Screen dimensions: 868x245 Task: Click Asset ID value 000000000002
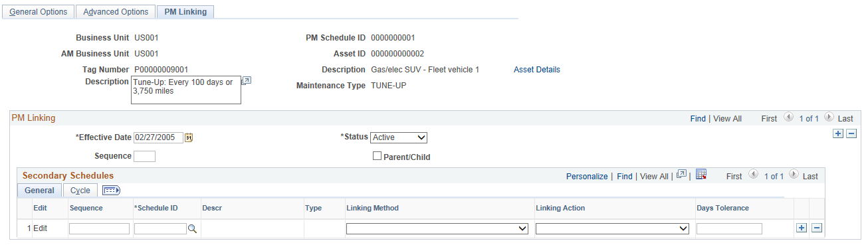pyautogui.click(x=397, y=54)
